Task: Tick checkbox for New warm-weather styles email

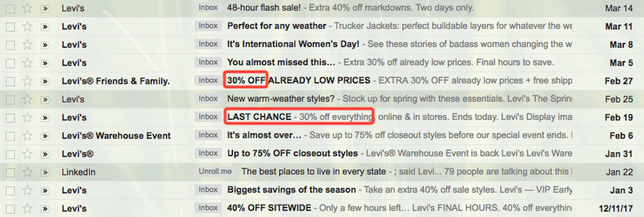Action: 10,99
